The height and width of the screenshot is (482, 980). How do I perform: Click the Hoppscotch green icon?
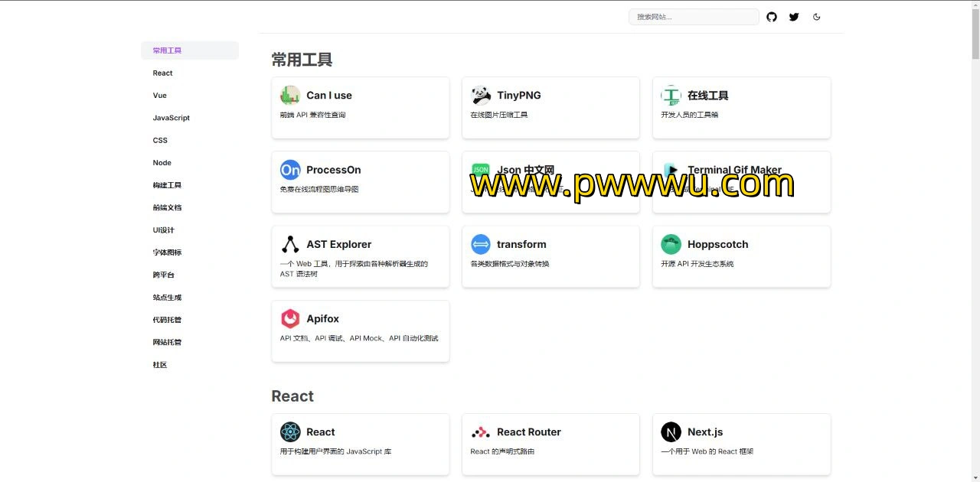point(671,244)
